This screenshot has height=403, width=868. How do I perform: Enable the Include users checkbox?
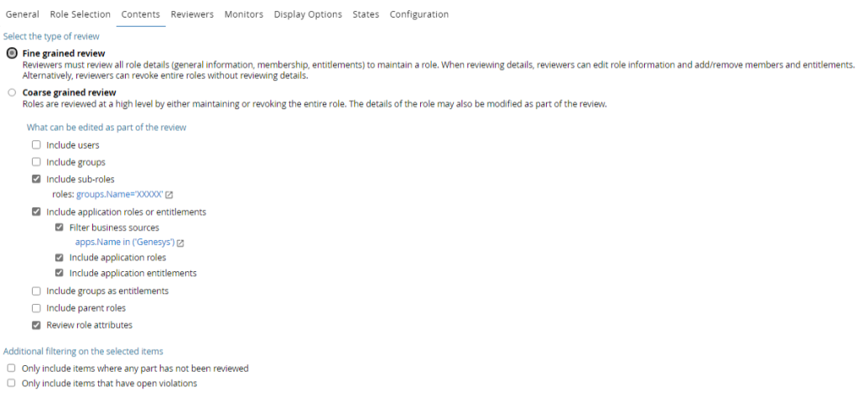click(x=36, y=145)
